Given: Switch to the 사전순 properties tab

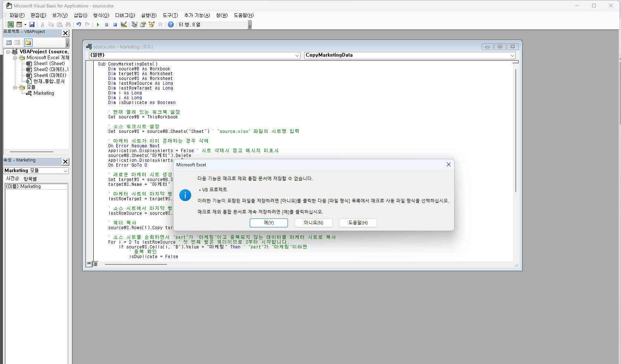Looking at the screenshot, I should (13, 178).
